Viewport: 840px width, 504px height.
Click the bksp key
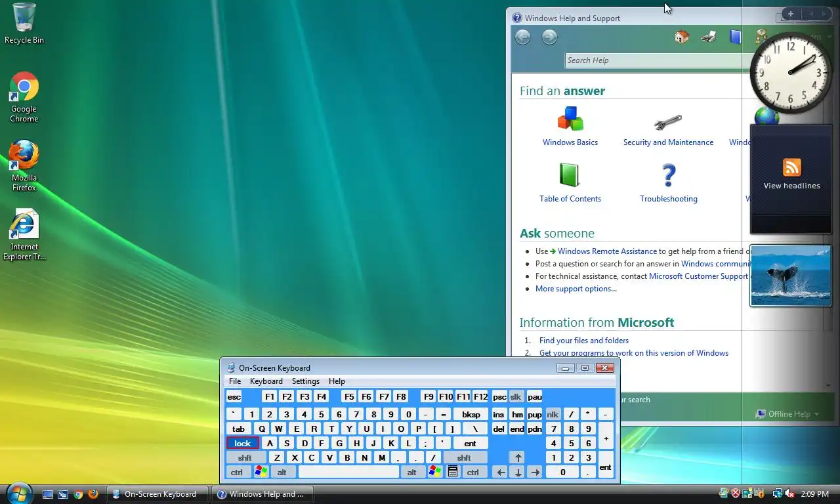471,414
